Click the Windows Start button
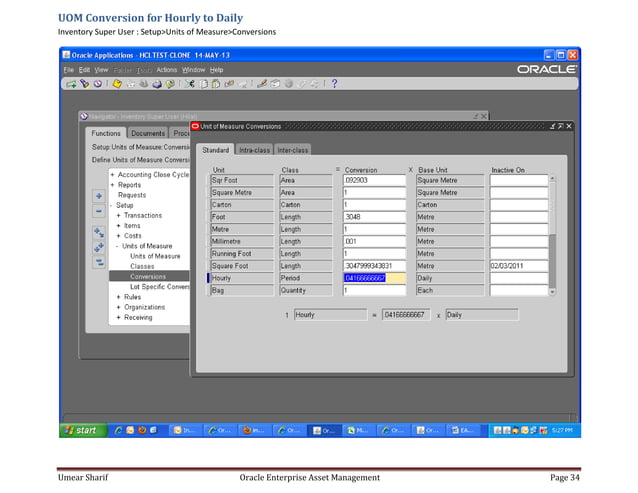Image resolution: width=638 pixels, height=493 pixels. [80, 430]
